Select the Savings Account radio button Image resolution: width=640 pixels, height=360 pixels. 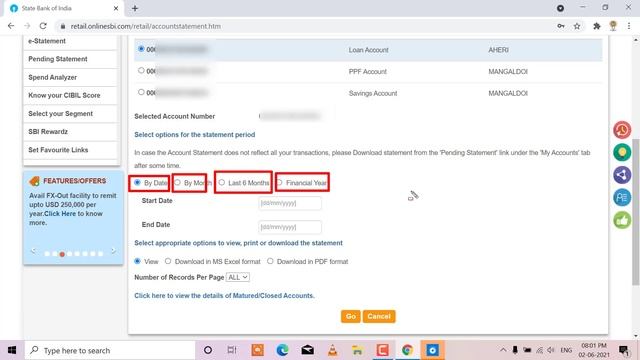tap(141, 92)
